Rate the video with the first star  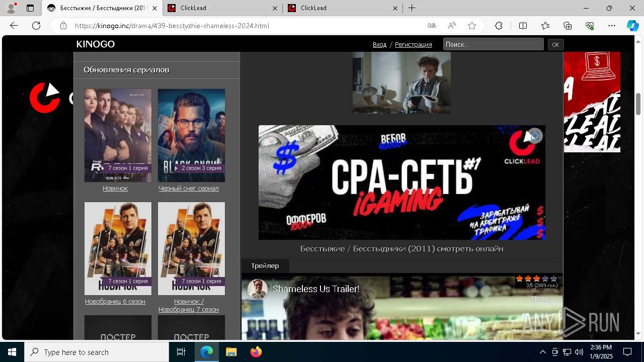pos(520,279)
